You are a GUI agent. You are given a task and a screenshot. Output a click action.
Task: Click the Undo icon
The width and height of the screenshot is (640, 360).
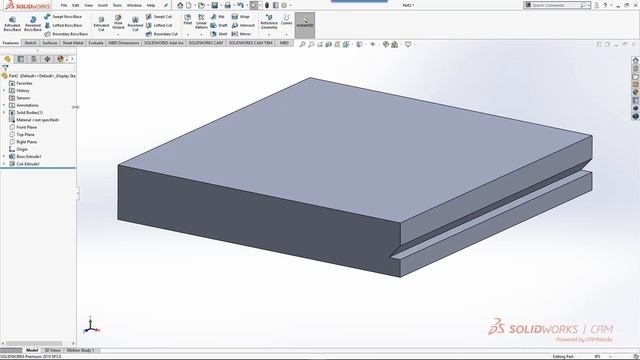(x=240, y=5)
